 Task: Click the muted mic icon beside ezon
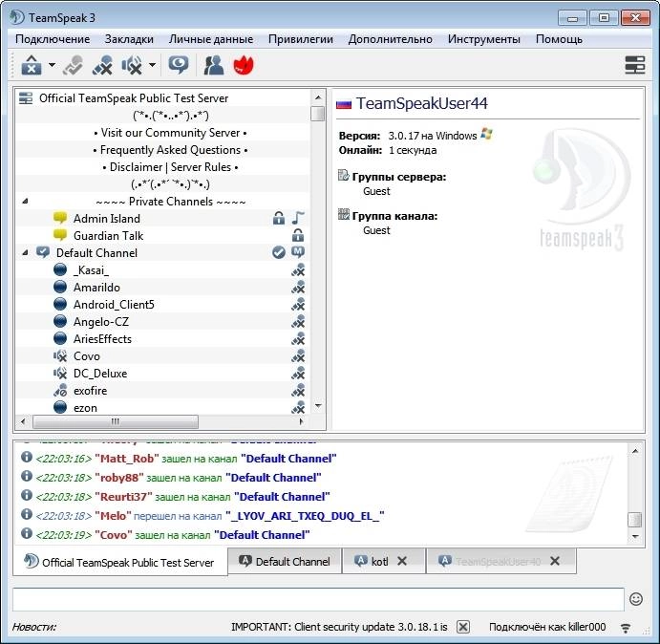click(x=298, y=407)
